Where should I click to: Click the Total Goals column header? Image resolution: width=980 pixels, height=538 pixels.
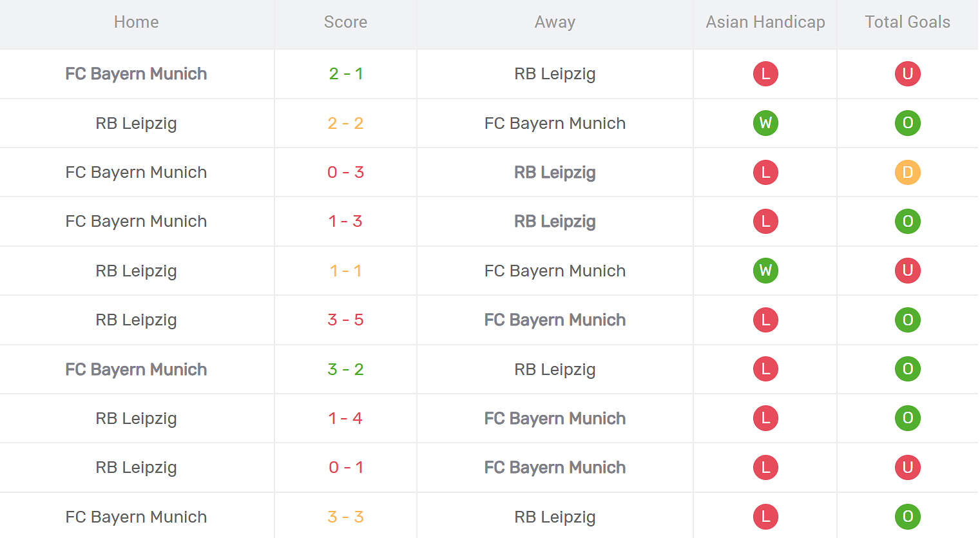coord(907,22)
